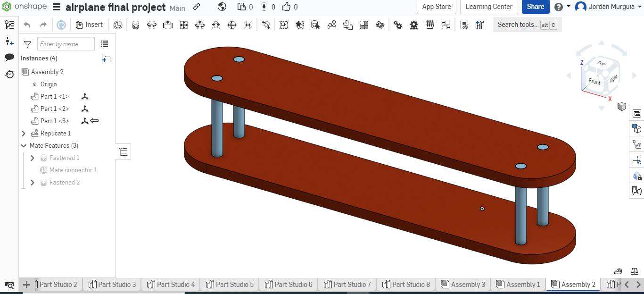Viewport: 644px width, 294px height.
Task: Create an Exploded view
Action: [x=446, y=25]
